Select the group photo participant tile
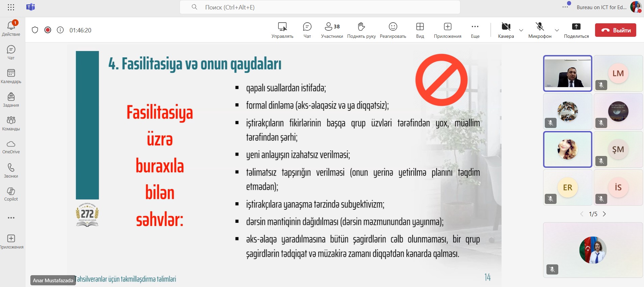Image resolution: width=644 pixels, height=287 pixels. point(568,111)
